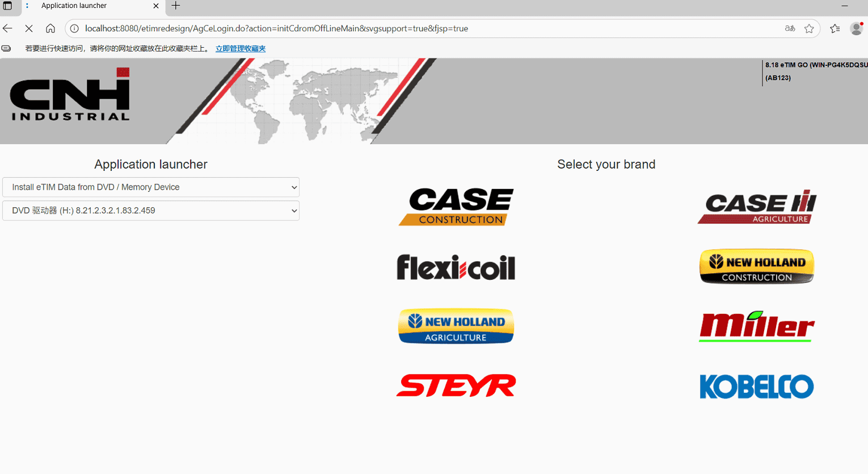This screenshot has width=868, height=474.
Task: Click the 'Application launcher' heading text
Action: point(151,165)
